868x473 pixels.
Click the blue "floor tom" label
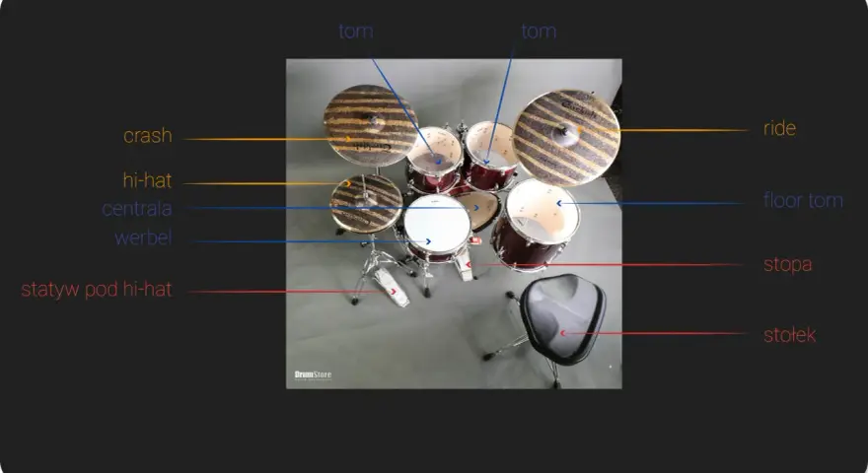[x=803, y=200]
